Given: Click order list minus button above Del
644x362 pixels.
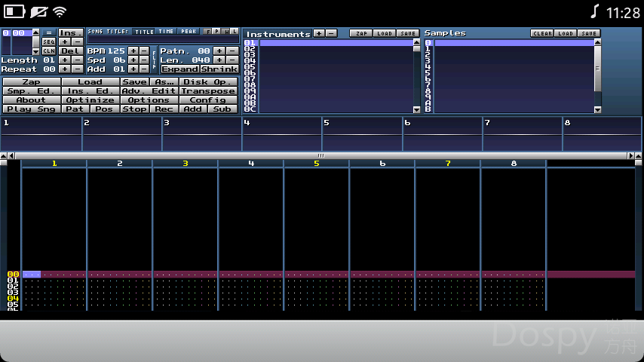Looking at the screenshot, I should [x=77, y=42].
